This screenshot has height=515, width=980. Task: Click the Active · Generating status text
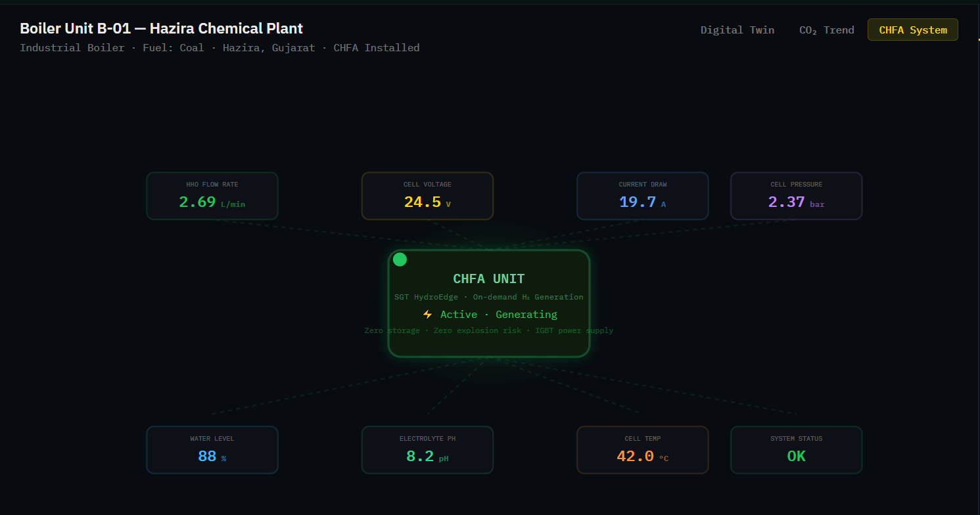(498, 315)
